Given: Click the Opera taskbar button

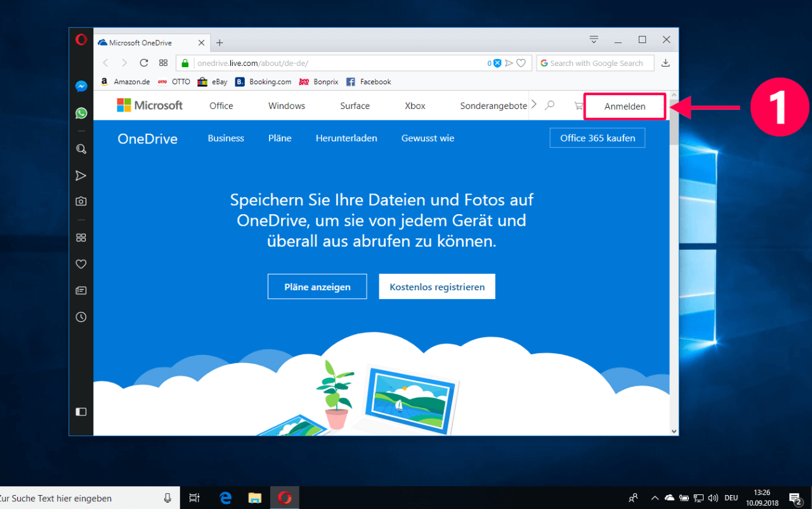Looking at the screenshot, I should click(x=285, y=498).
